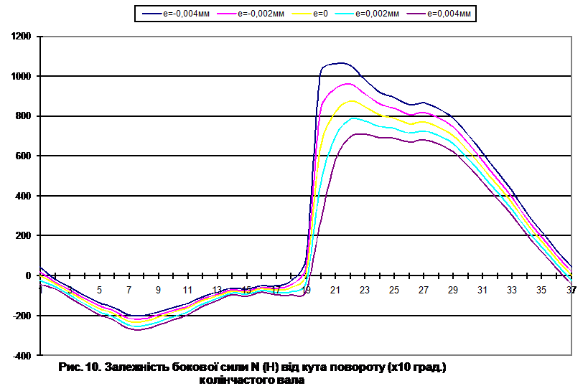Select the e=-0,004мм legend label
Screen dimensions: 588x391
click(185, 13)
